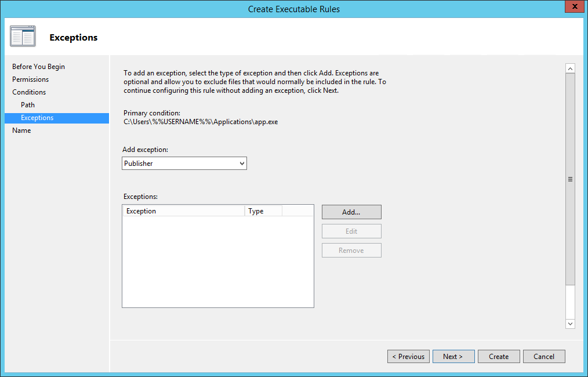Click the wizard page icon beside Exceptions heading
The width and height of the screenshot is (588, 377).
[x=23, y=37]
